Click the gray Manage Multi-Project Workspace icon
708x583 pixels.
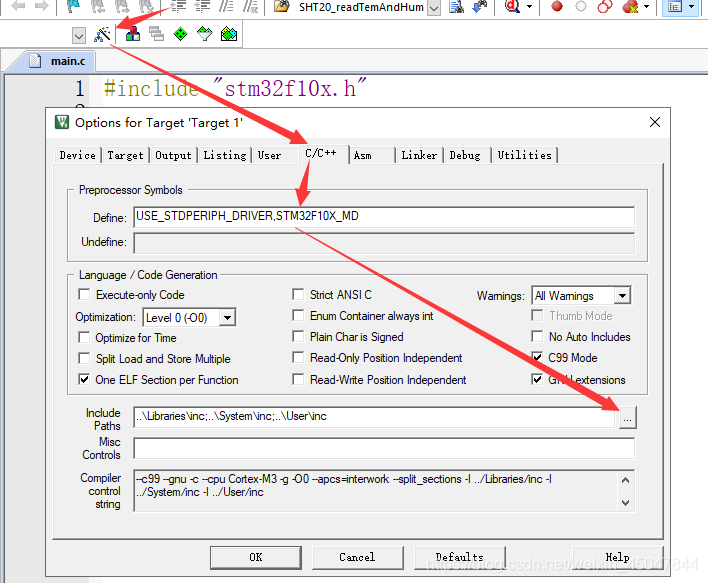156,34
